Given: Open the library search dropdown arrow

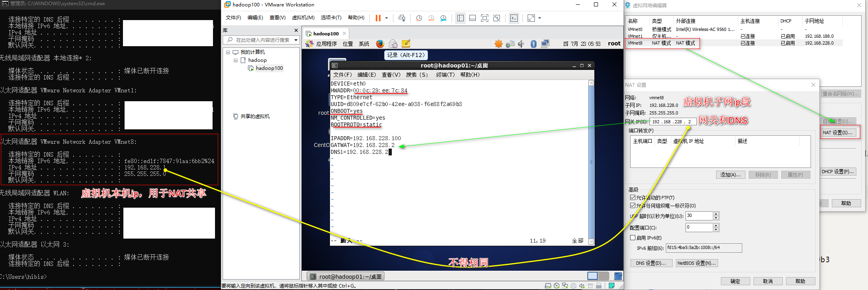Looking at the screenshot, I should pyautogui.click(x=296, y=40).
